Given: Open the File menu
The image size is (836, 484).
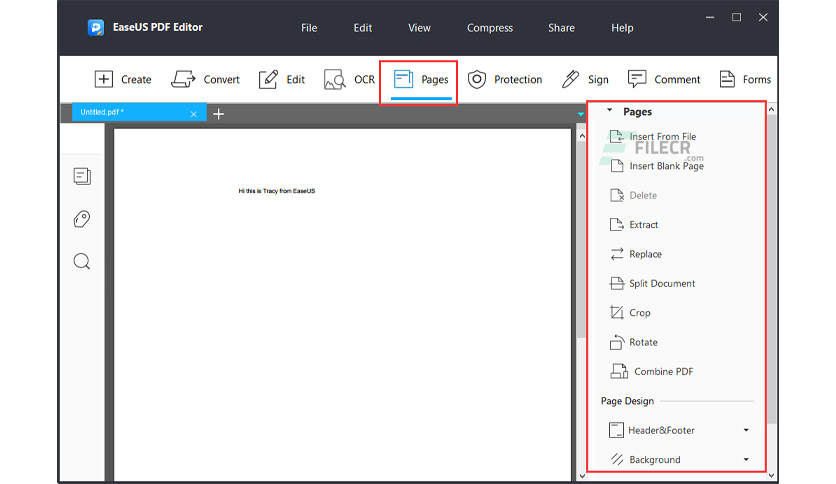Looking at the screenshot, I should pos(309,28).
